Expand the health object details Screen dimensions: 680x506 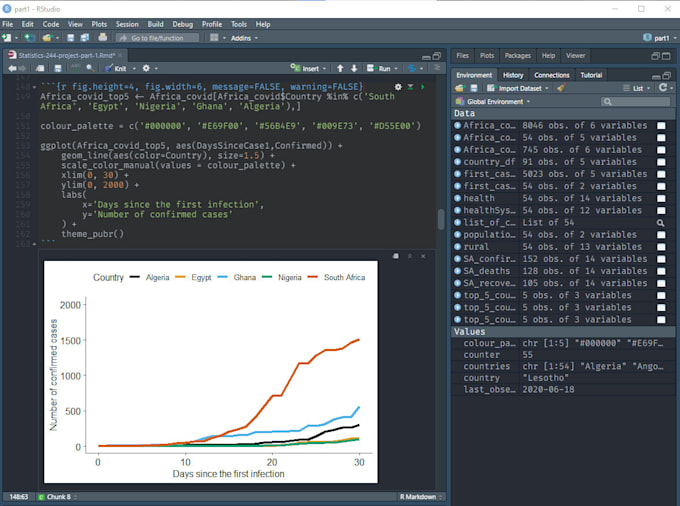coord(458,198)
